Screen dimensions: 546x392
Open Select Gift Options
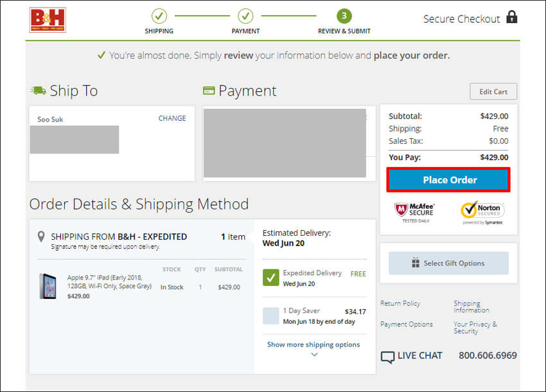[x=448, y=263]
